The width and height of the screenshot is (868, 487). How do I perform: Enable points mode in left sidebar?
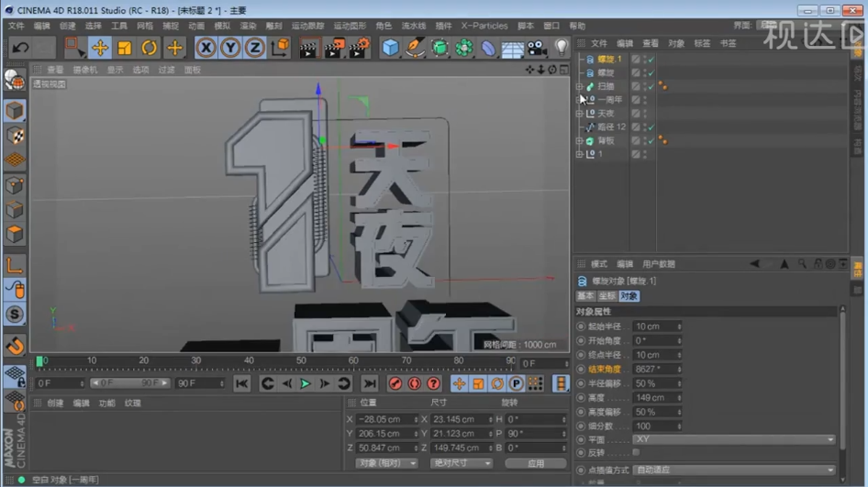coord(15,185)
